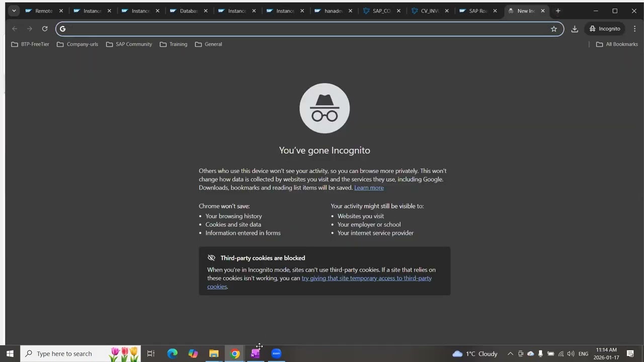This screenshot has width=644, height=362.
Task: Close the CV_INV tab
Action: (x=447, y=11)
